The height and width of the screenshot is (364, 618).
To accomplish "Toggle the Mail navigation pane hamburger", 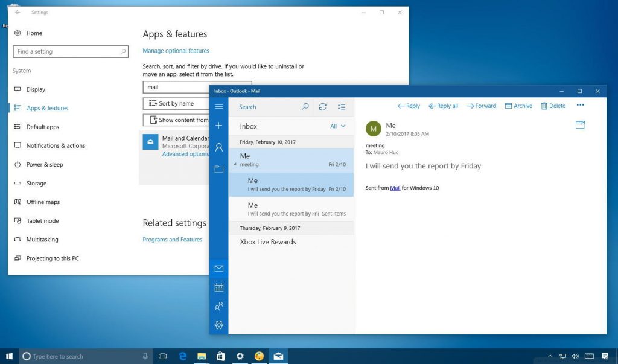I will [x=218, y=107].
